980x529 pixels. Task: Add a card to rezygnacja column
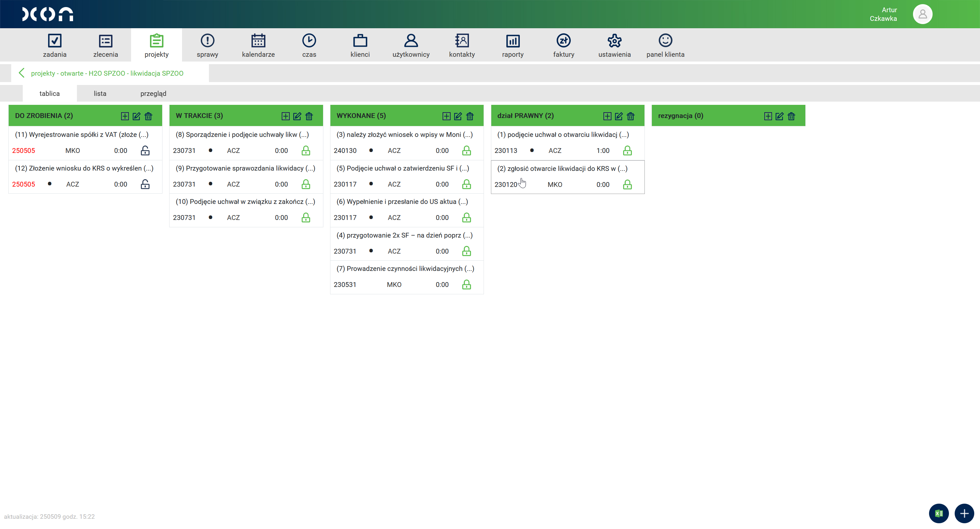tap(768, 116)
